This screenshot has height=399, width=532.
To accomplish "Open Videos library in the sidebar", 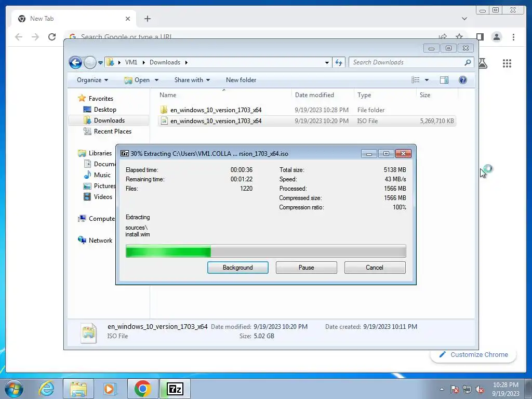I will 102,197.
